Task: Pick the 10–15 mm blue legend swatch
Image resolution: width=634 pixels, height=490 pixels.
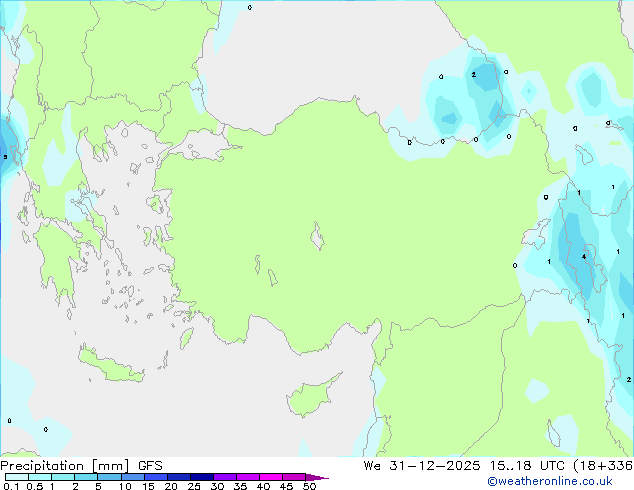Action: (x=133, y=477)
